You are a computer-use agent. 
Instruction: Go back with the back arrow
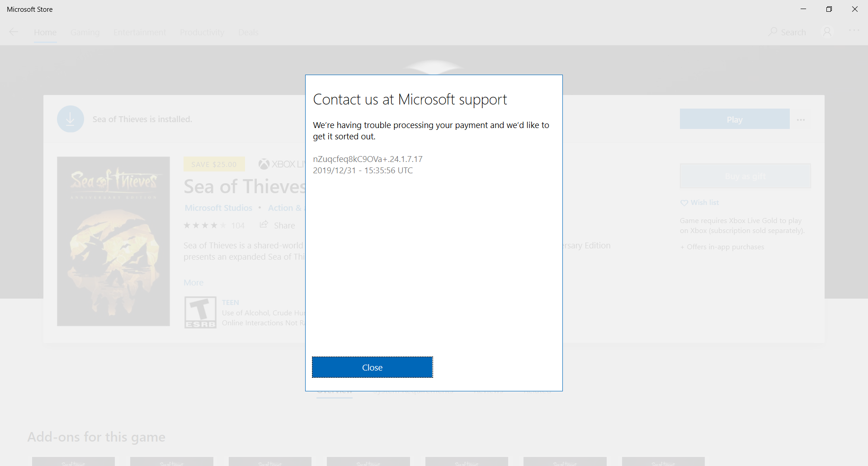click(x=14, y=32)
